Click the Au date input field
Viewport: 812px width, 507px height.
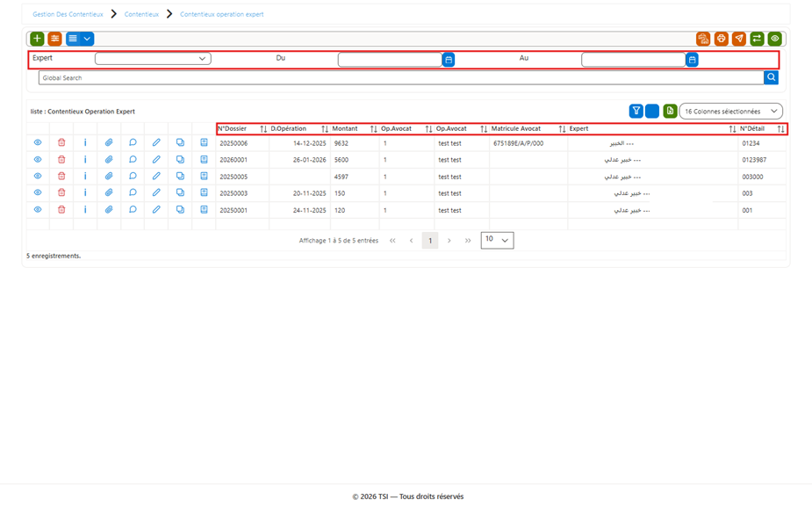pos(633,60)
